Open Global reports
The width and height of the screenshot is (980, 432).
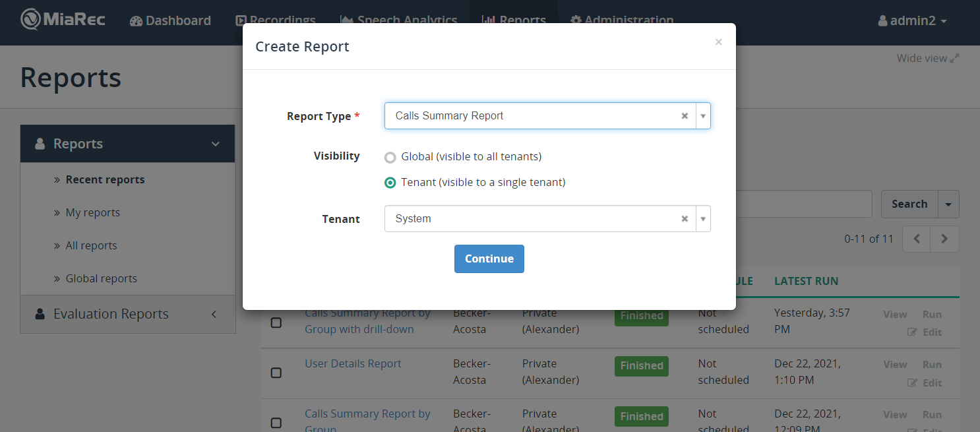102,278
